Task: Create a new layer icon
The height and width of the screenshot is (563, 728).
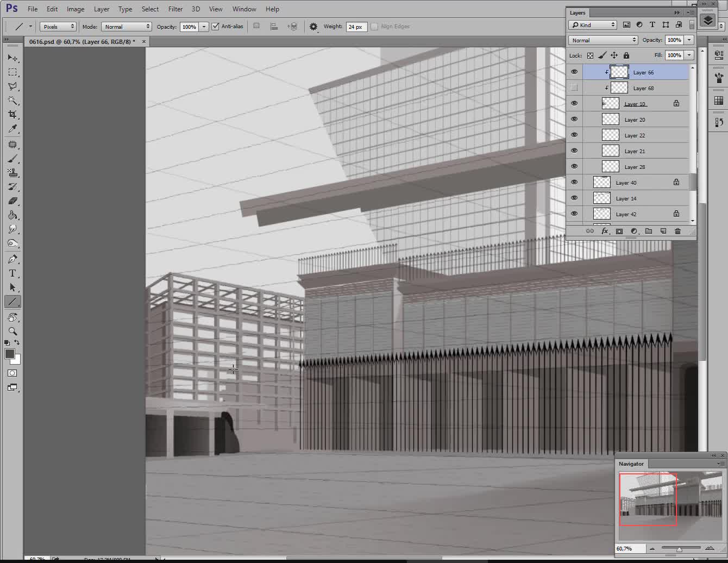Action: (663, 231)
